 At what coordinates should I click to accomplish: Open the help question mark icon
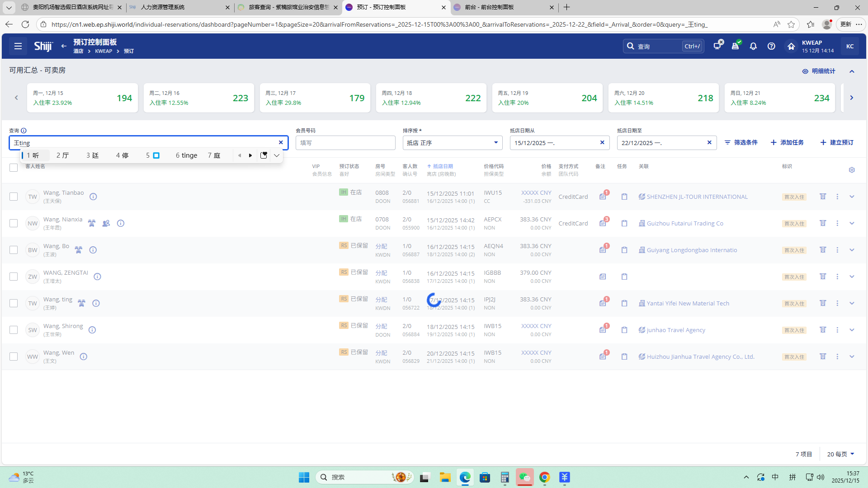tap(771, 46)
